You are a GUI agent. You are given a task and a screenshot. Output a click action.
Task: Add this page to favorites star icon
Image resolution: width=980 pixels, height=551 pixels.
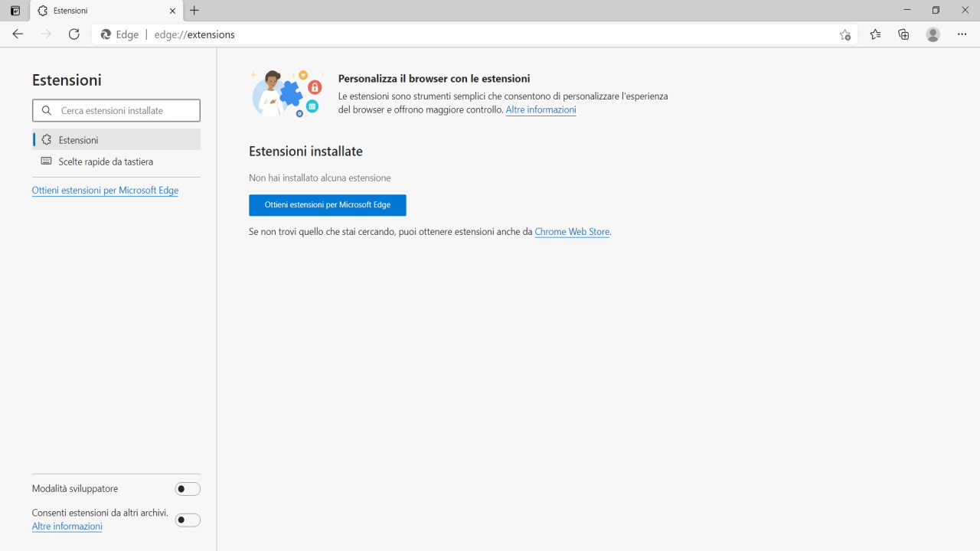[844, 34]
